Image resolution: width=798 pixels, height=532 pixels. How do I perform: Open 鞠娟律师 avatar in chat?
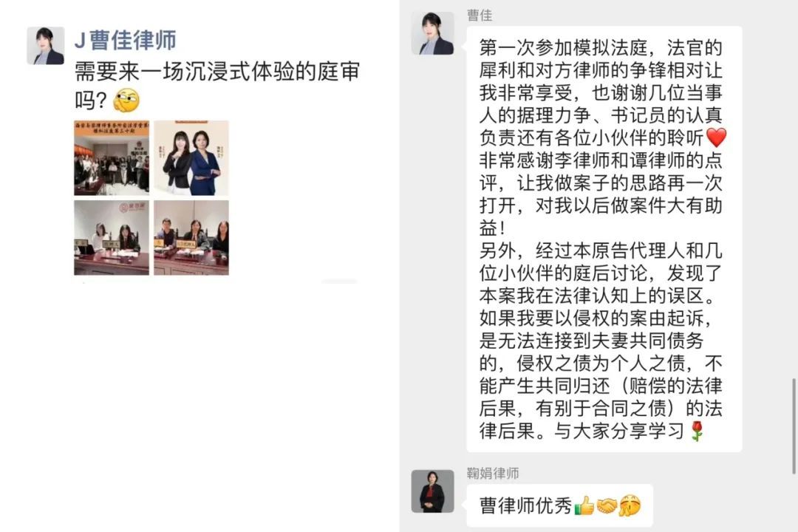[x=432, y=491]
